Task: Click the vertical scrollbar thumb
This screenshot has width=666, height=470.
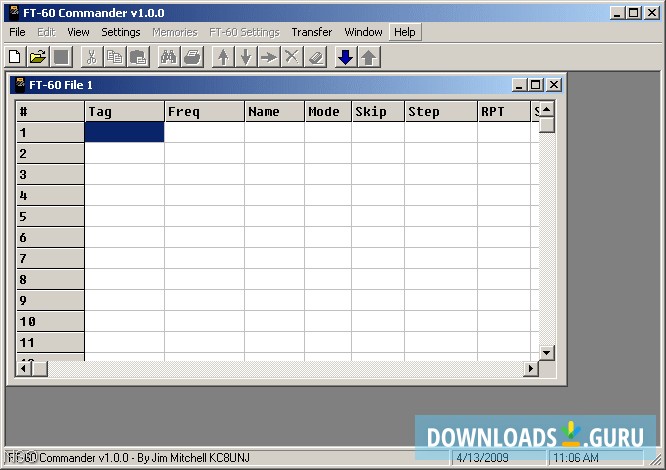Action: coord(547,125)
